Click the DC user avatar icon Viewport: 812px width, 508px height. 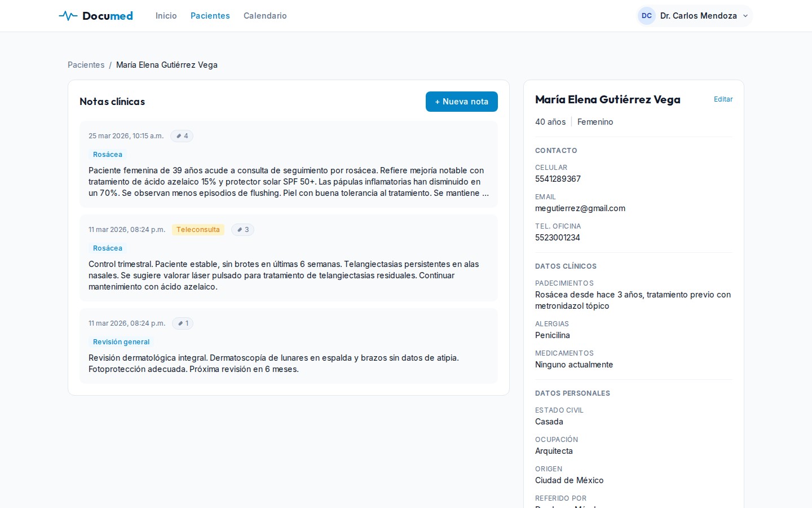click(x=646, y=16)
